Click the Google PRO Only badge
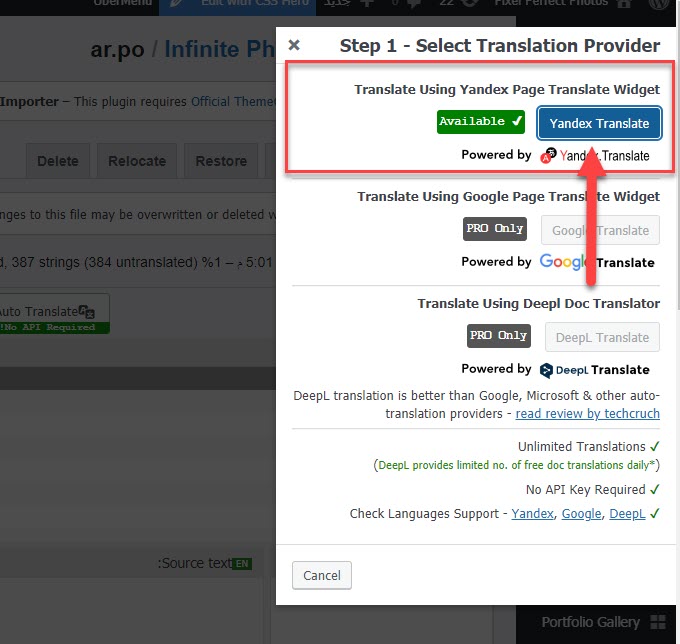The height and width of the screenshot is (644, 680). 495,229
